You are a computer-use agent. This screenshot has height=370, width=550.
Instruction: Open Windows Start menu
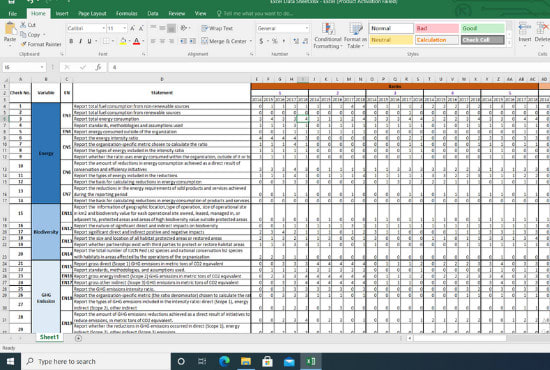pyautogui.click(x=10, y=361)
